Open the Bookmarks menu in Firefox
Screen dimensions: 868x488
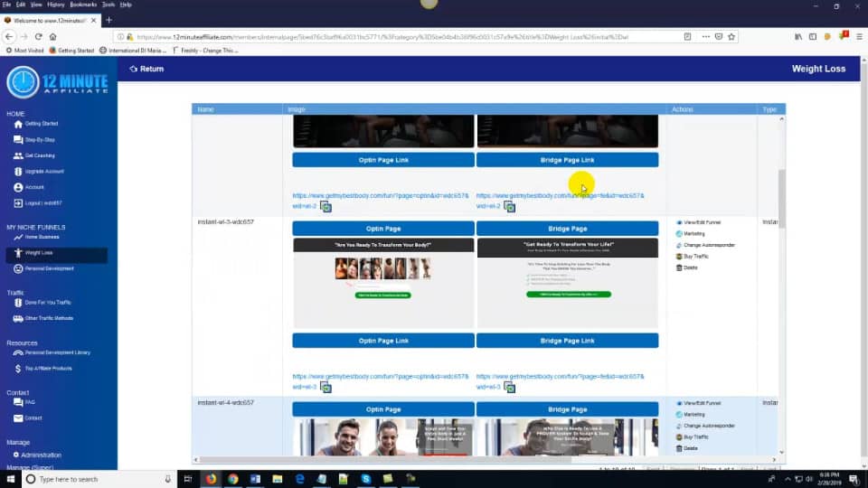click(x=83, y=5)
